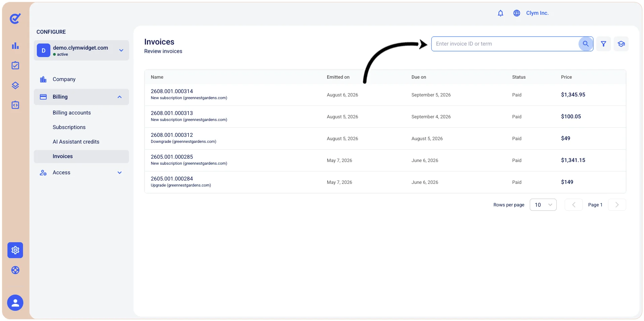Open the Subscriptions page

click(x=69, y=127)
